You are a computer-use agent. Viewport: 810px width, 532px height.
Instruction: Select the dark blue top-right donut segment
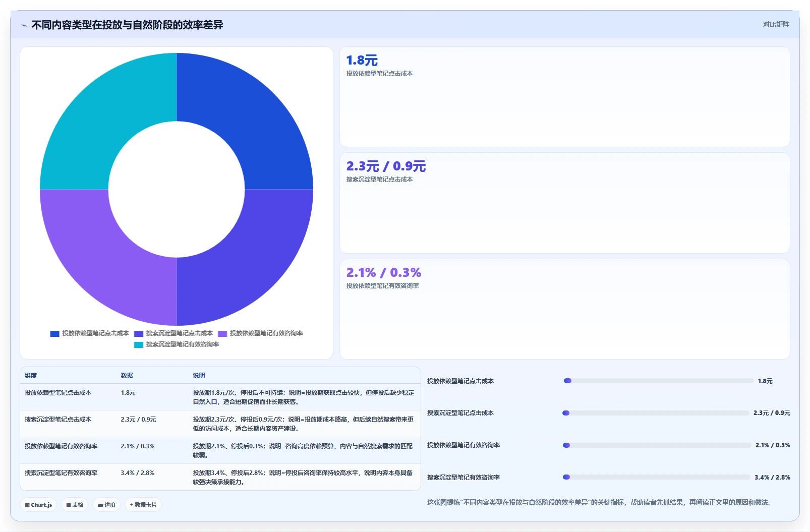252,113
